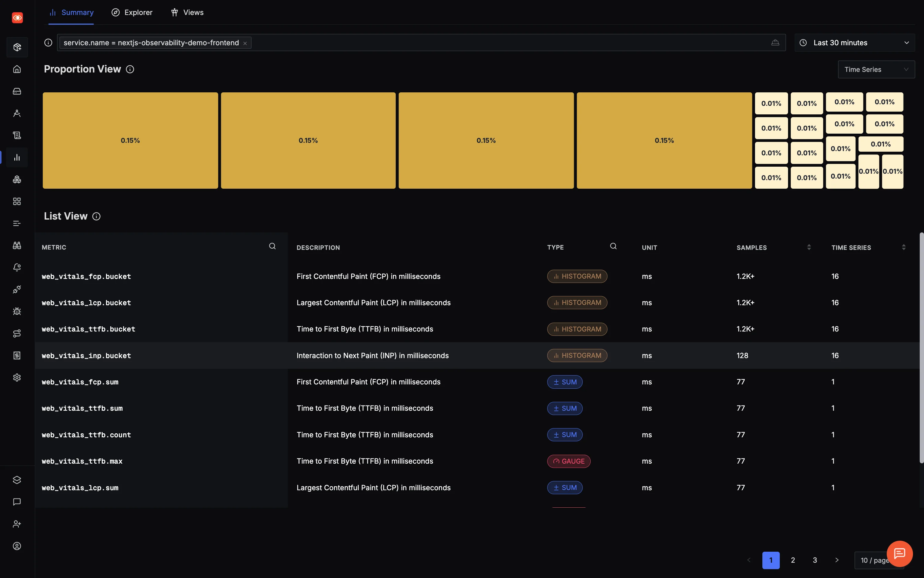
Task: Open the web_vitals_lcp.sum metric
Action: tap(80, 488)
